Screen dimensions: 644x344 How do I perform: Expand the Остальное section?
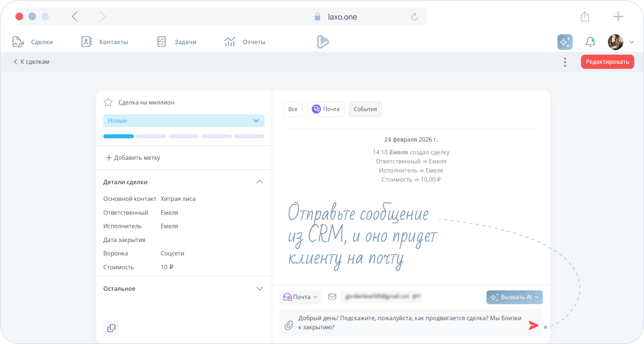(259, 289)
